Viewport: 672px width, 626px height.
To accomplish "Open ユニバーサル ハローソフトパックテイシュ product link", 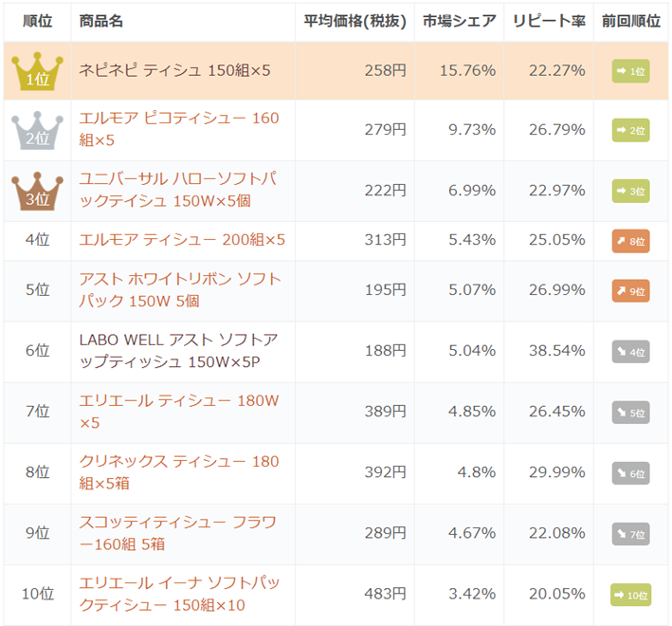I will 178,190.
